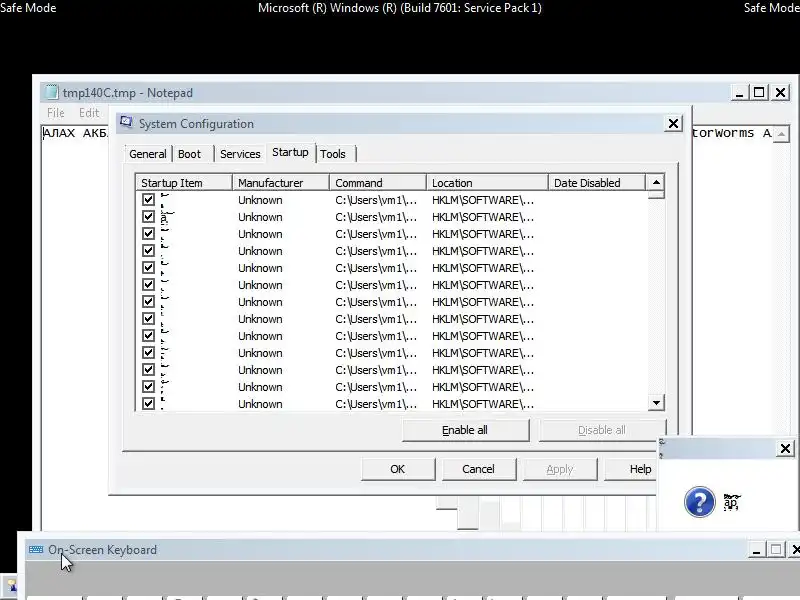Maximize the Notepad window
Viewport: 800px width, 600px height.
[759, 92]
